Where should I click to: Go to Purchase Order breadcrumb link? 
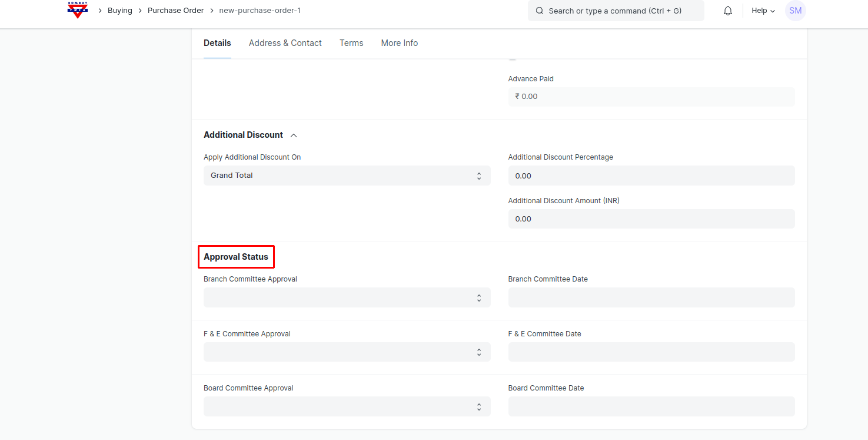(175, 11)
